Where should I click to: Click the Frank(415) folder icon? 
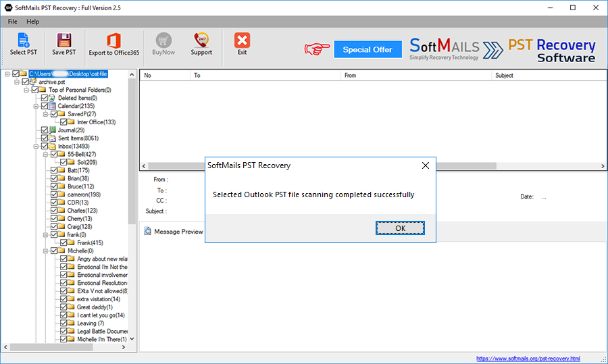point(71,242)
